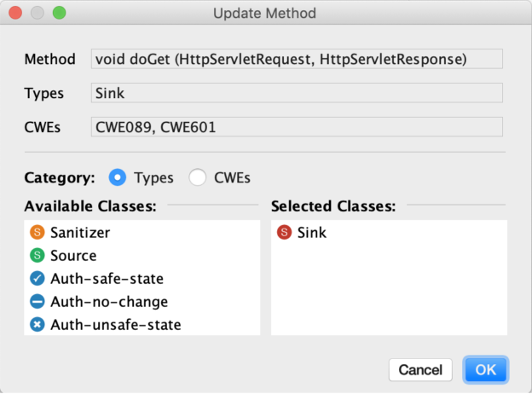The height and width of the screenshot is (394, 532).
Task: Choose Source from Available Classes
Action: [x=142, y=256]
